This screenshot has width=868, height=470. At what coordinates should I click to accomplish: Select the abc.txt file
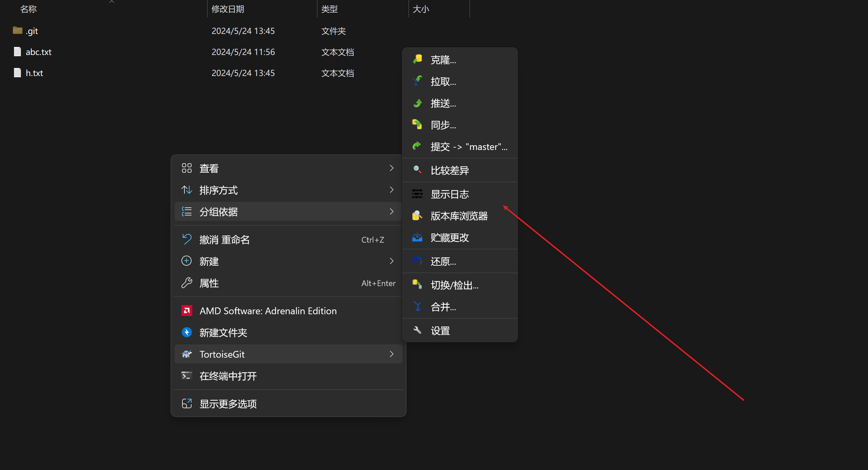click(x=38, y=52)
